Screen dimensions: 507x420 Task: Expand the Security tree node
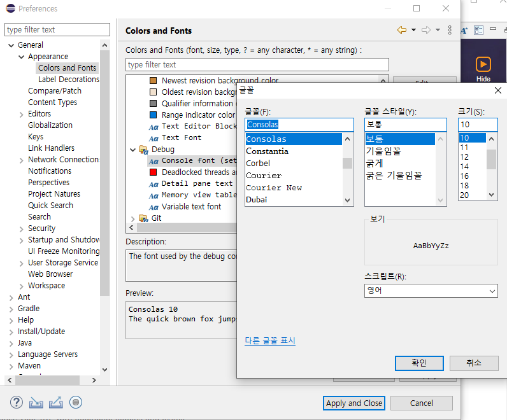pos(22,229)
